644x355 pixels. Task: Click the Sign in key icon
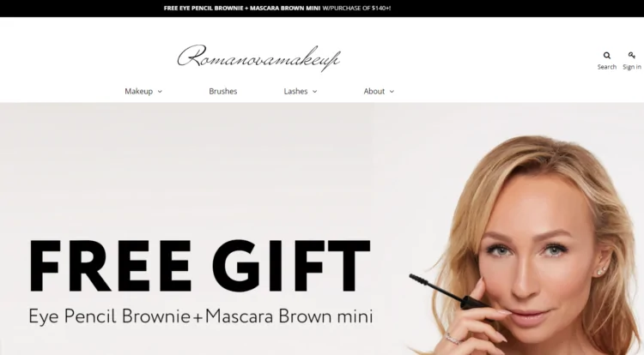[632, 55]
